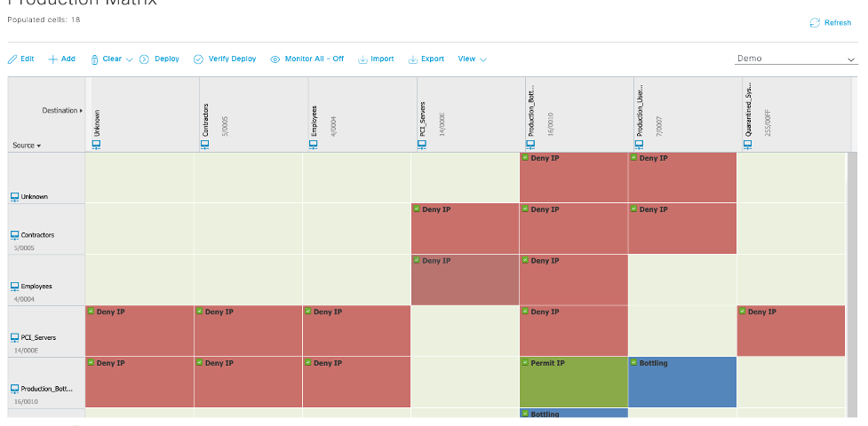Select the PCI_Servers to Production_Bott Deny IP cell
The image size is (868, 426).
coord(574,331)
